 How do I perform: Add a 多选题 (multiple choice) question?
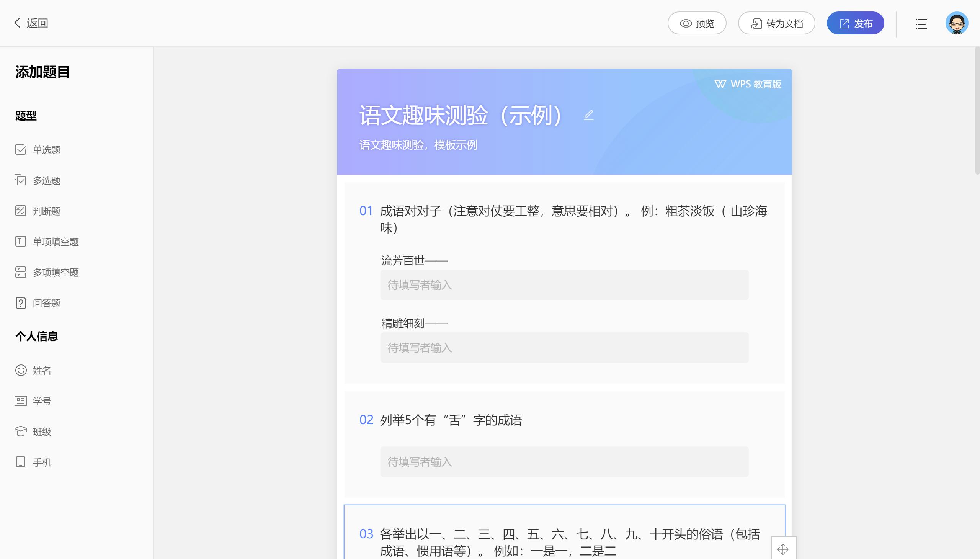click(x=46, y=180)
